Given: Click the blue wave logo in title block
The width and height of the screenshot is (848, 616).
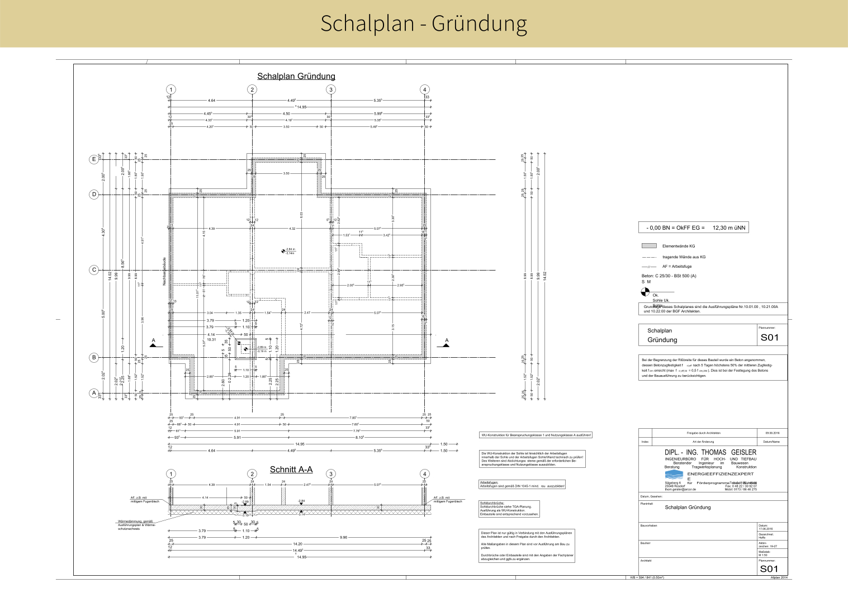Looking at the screenshot, I should [x=674, y=475].
